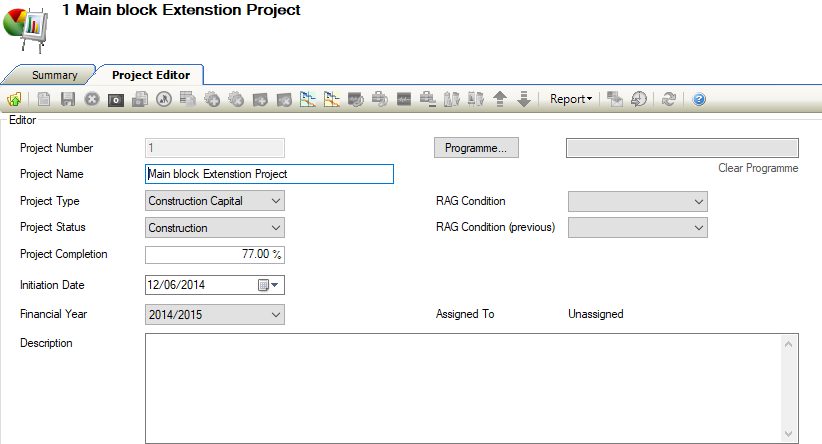Click the first colored Gantt chart icon
Image resolution: width=822 pixels, height=444 pixels.
pyautogui.click(x=308, y=99)
